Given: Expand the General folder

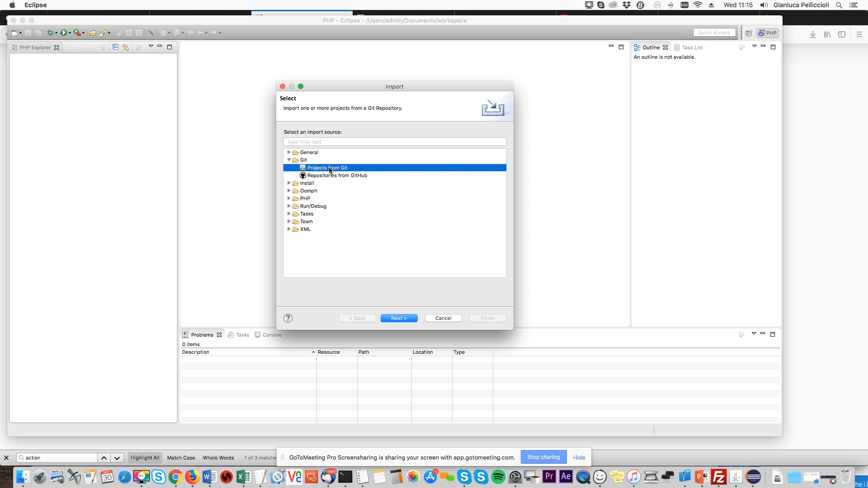Looking at the screenshot, I should click(x=289, y=152).
